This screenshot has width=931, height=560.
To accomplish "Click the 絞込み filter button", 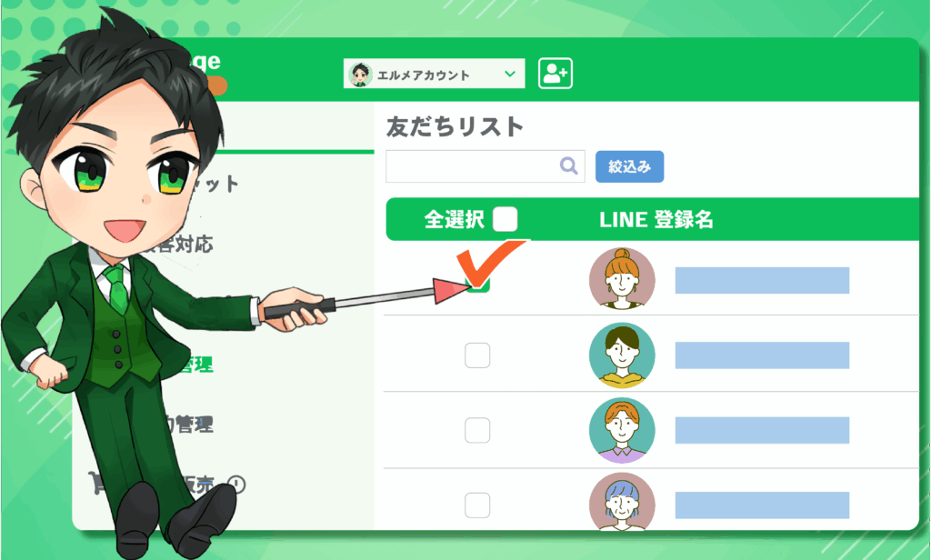I will tap(629, 167).
